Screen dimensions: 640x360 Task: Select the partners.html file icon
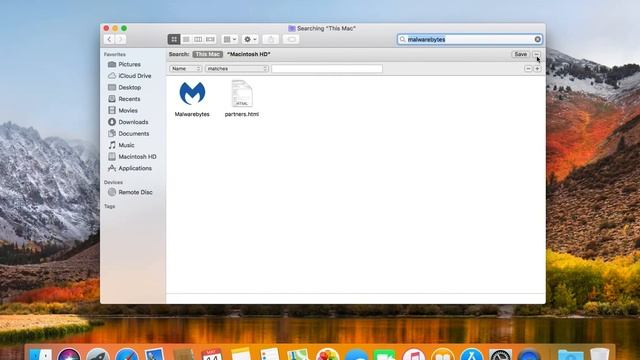(242, 93)
